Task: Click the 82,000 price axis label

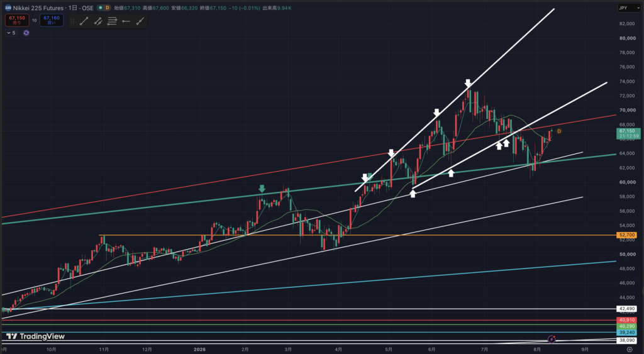Action: pyautogui.click(x=627, y=24)
